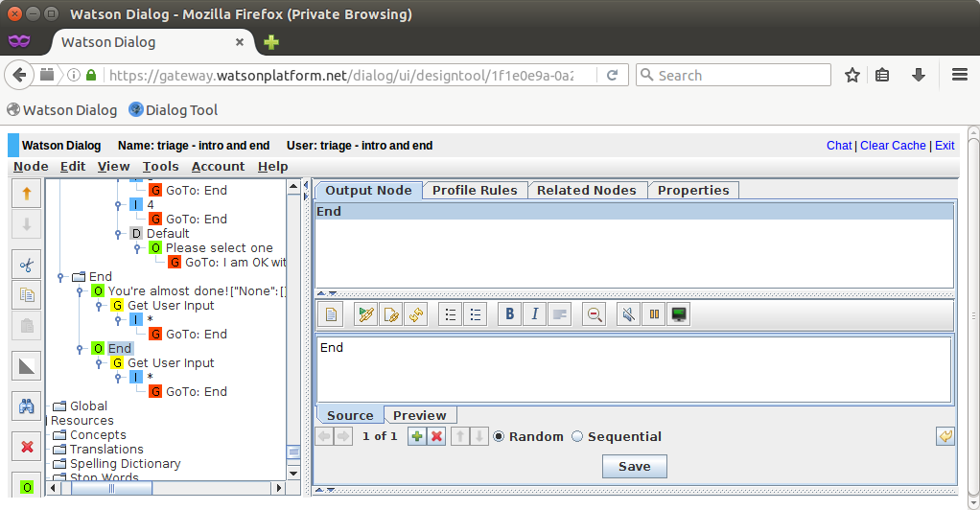Screen dimensions: 980x510
Task: Click the Exit link
Action: pos(945,146)
